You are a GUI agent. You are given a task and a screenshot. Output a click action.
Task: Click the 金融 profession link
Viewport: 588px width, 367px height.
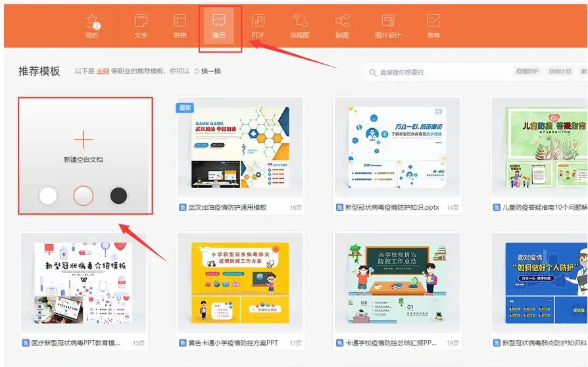(103, 71)
